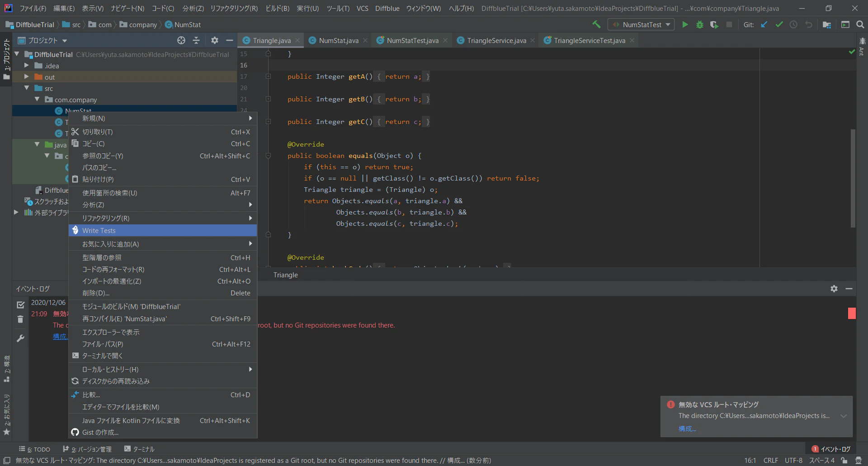Expand the out folder in tree
The height and width of the screenshot is (466, 868).
[27, 77]
